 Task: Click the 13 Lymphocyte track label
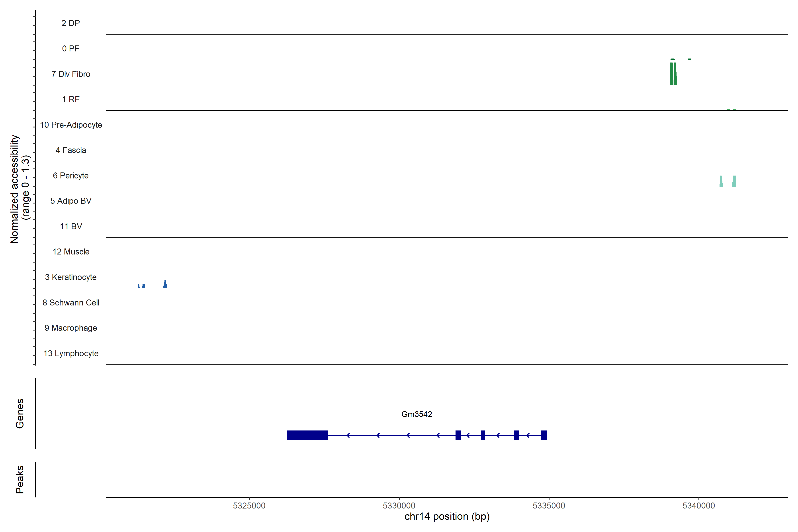tap(71, 354)
